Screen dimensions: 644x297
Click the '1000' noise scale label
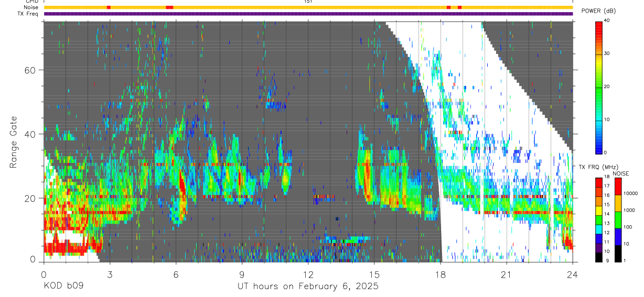coord(629,210)
